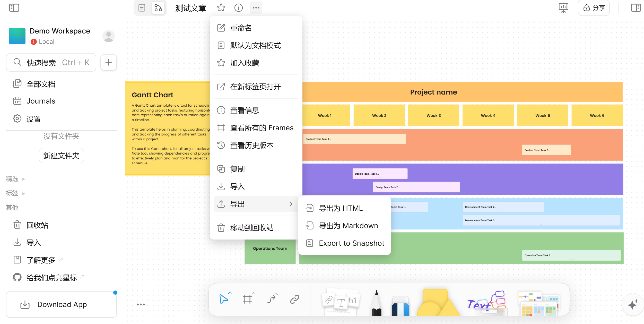644x324 pixels.
Task: Click the 新建文件夹 button
Action: [x=61, y=156]
